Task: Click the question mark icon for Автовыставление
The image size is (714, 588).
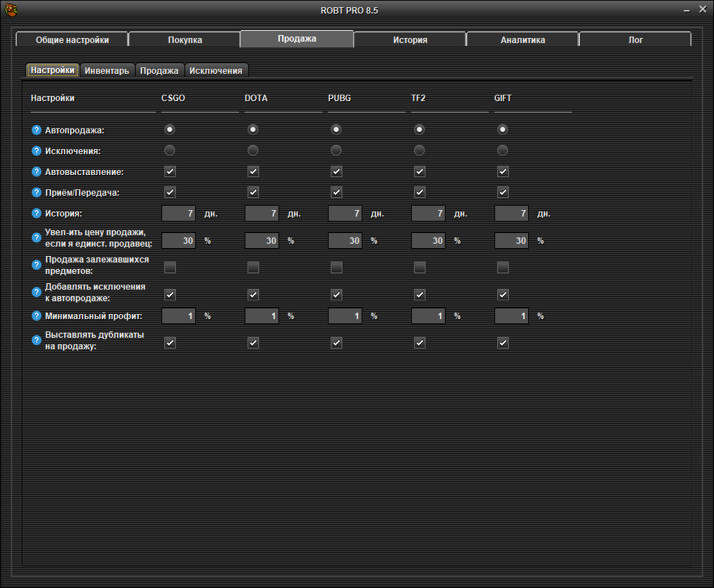Action: [37, 172]
